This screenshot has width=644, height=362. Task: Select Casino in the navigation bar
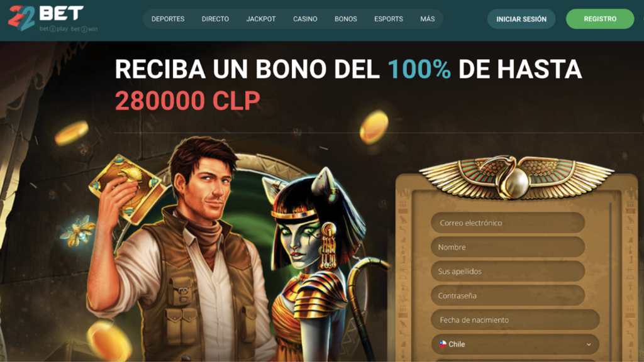(x=305, y=19)
